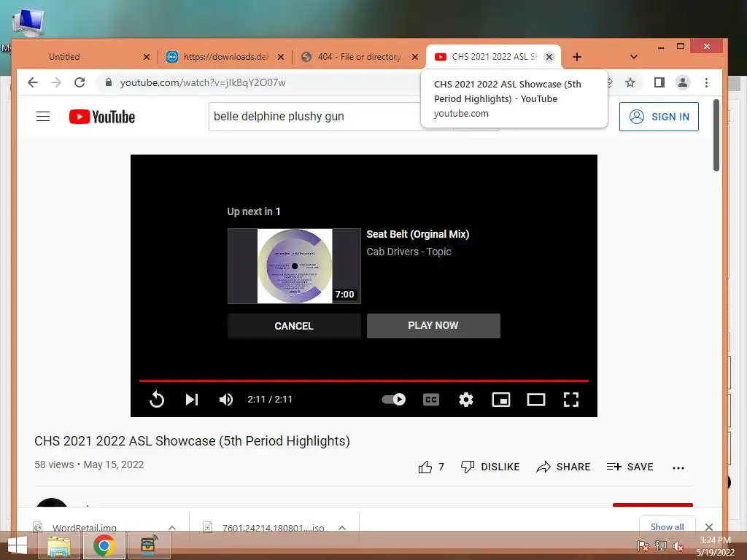Click the red video progress bar
This screenshot has height=560, width=747.
pos(364,381)
